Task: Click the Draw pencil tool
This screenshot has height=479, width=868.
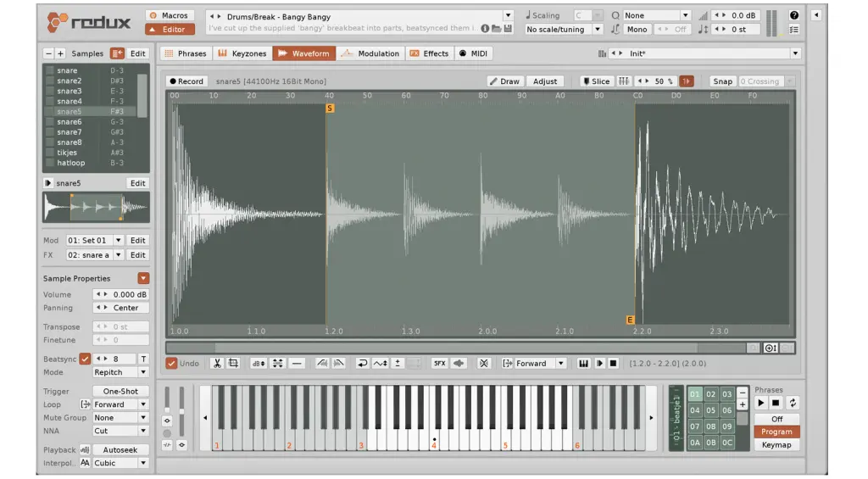Action: tap(504, 81)
